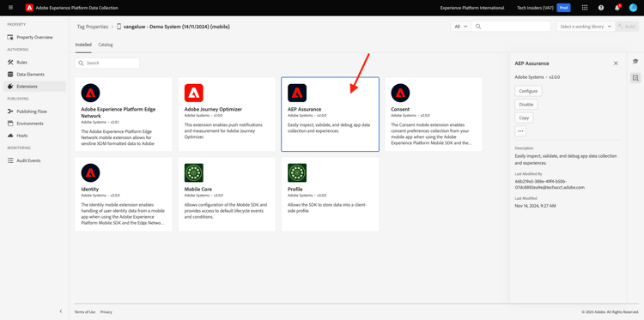Open the Select a working library dropdown

click(x=586, y=27)
